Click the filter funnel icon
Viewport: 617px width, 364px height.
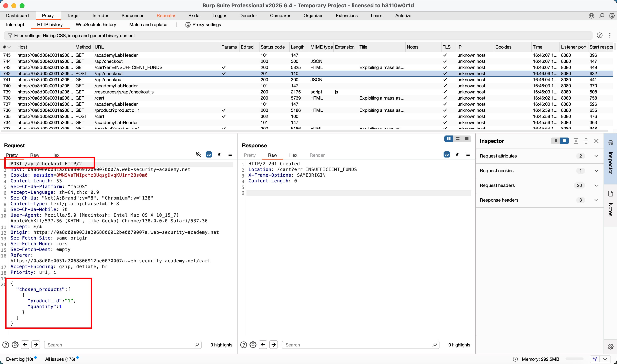click(x=10, y=36)
